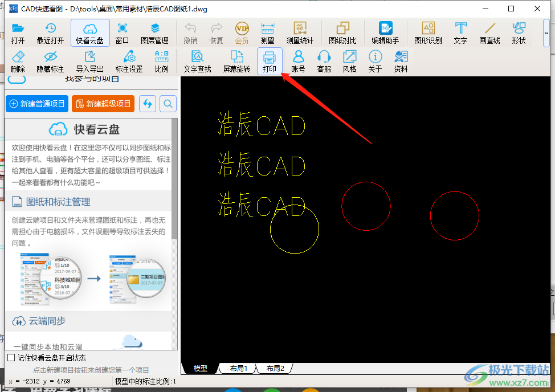Open a drawing with the 打开 icon
Viewport: 555px width, 392px height.
[x=18, y=33]
